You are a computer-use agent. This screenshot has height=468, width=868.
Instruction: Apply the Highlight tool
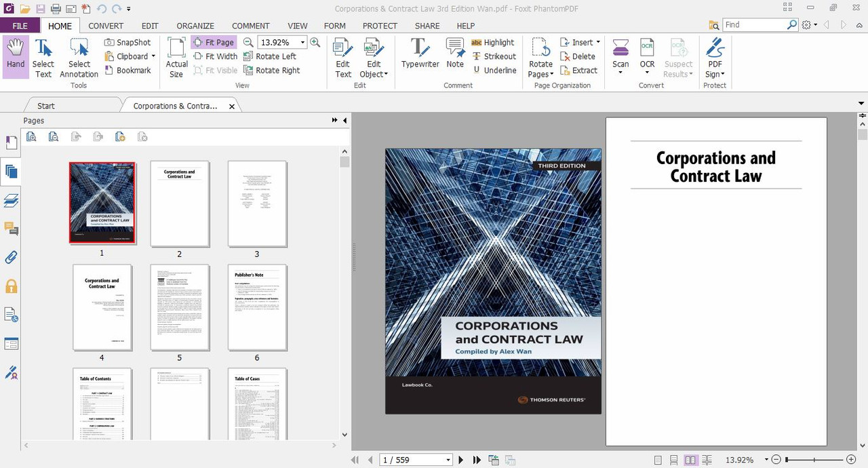(x=492, y=42)
